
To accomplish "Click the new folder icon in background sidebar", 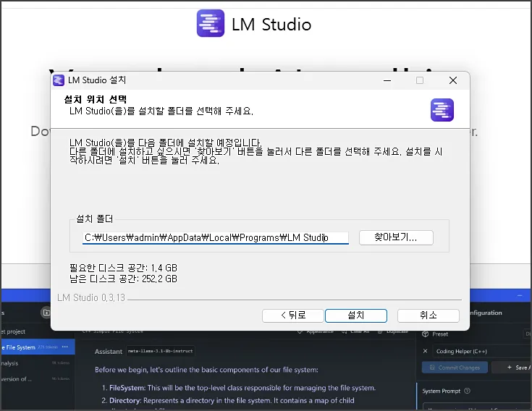I will pyautogui.click(x=46, y=313).
